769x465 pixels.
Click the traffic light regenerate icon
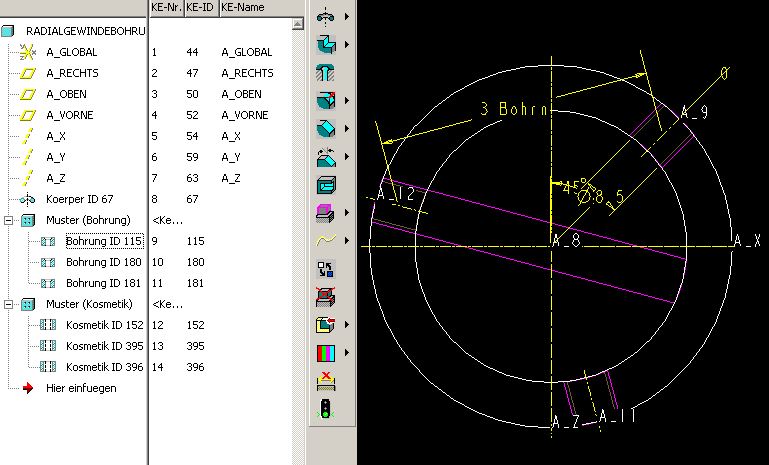[x=326, y=409]
